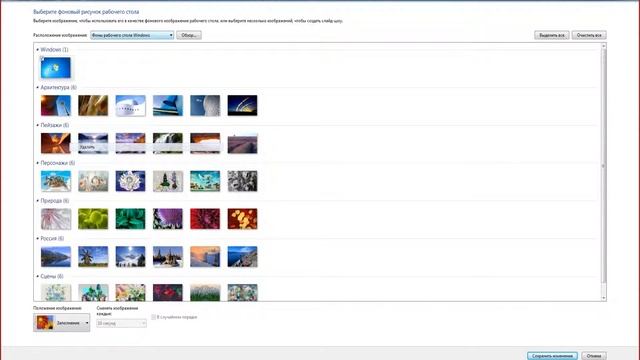Collapse the Россия (6) group
640x360 pixels.
tap(38, 238)
